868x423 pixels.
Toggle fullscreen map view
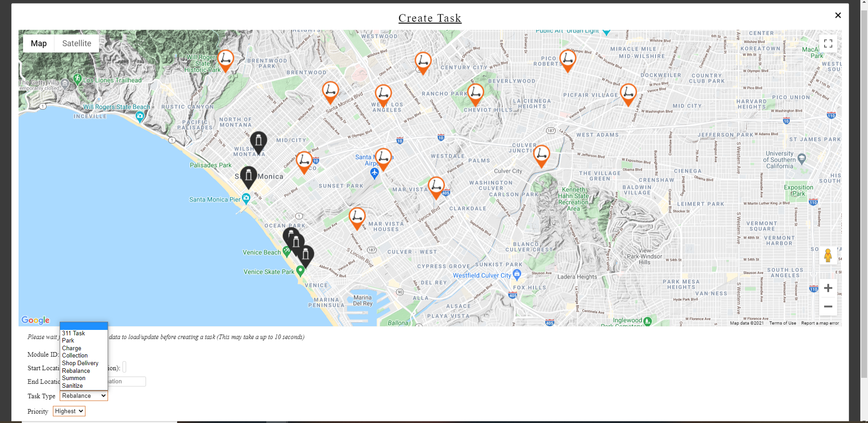point(828,43)
